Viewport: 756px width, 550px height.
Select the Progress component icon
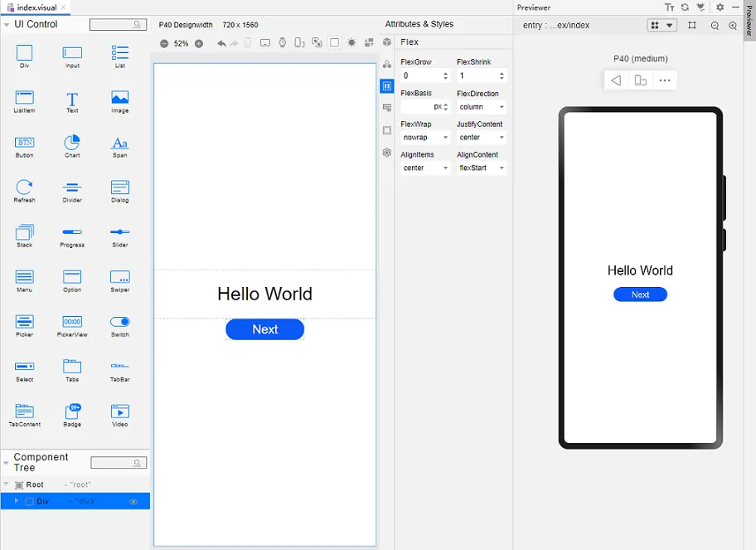(72, 232)
